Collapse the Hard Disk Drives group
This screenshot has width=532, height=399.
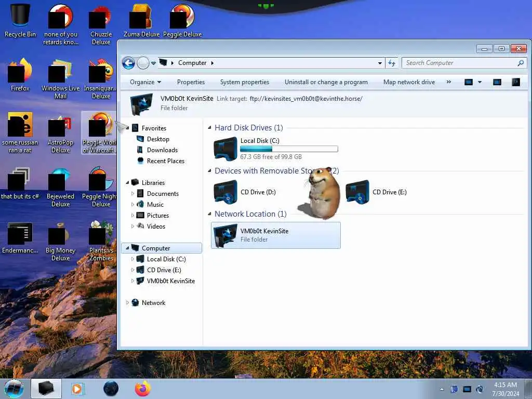pyautogui.click(x=209, y=128)
